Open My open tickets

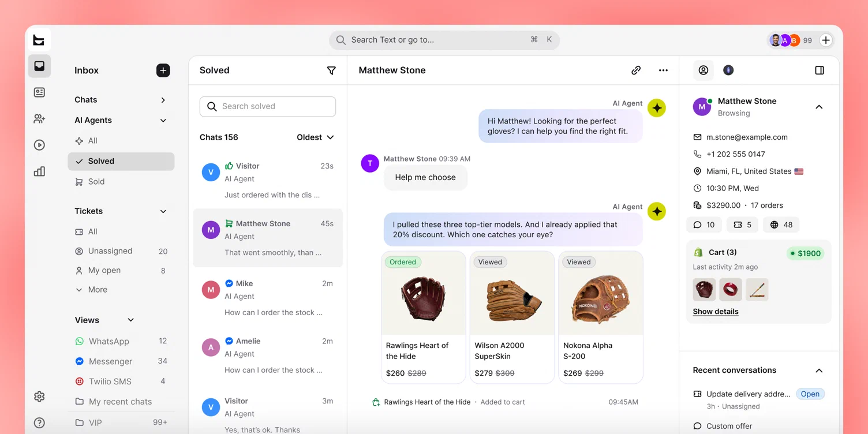[x=121, y=271]
